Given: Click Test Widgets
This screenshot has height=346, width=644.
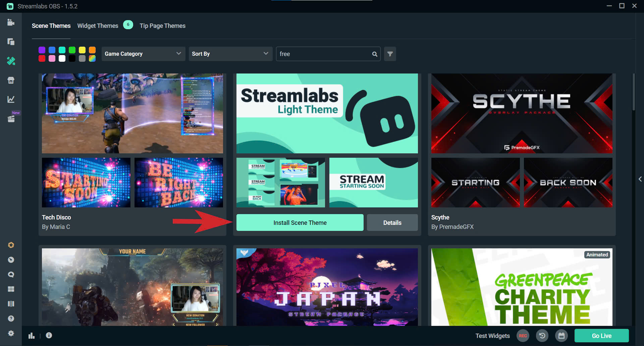Looking at the screenshot, I should tap(492, 336).
